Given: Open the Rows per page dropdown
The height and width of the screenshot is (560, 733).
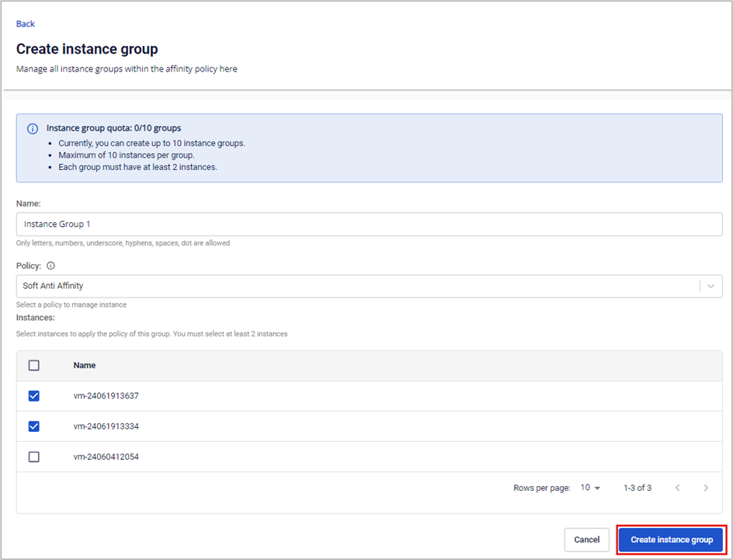Looking at the screenshot, I should pyautogui.click(x=590, y=488).
